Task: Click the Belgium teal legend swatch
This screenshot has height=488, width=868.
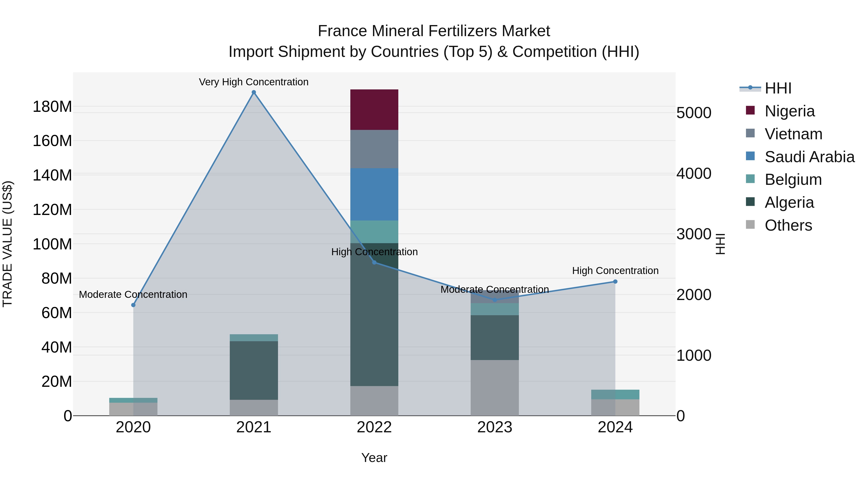Action: (x=750, y=179)
